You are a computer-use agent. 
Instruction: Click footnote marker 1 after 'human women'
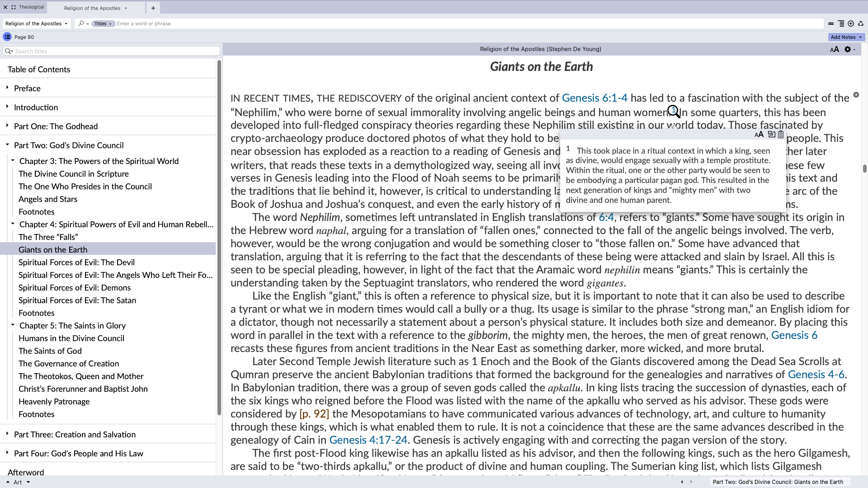tap(673, 110)
